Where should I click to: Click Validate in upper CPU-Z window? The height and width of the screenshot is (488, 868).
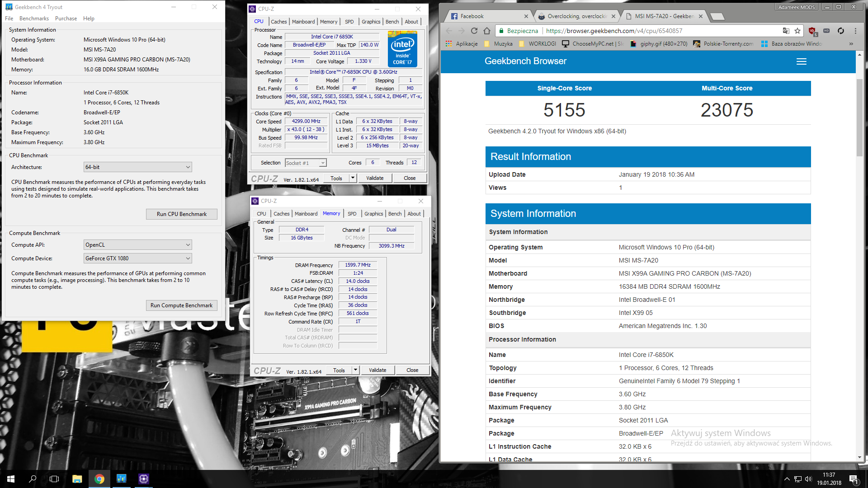(x=375, y=178)
